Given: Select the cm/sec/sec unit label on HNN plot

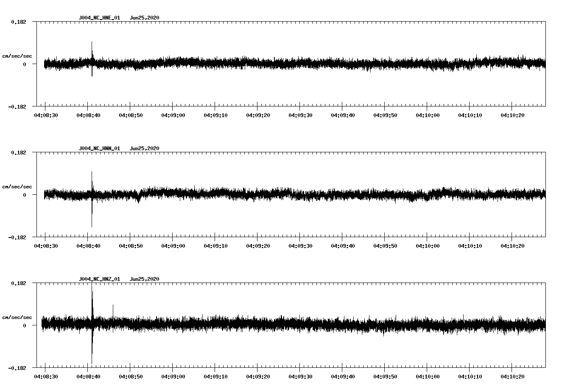Looking at the screenshot, I should pyautogui.click(x=17, y=187).
